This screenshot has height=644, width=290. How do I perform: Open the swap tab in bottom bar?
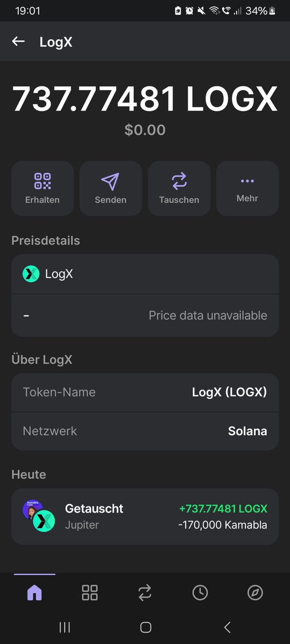tap(145, 592)
